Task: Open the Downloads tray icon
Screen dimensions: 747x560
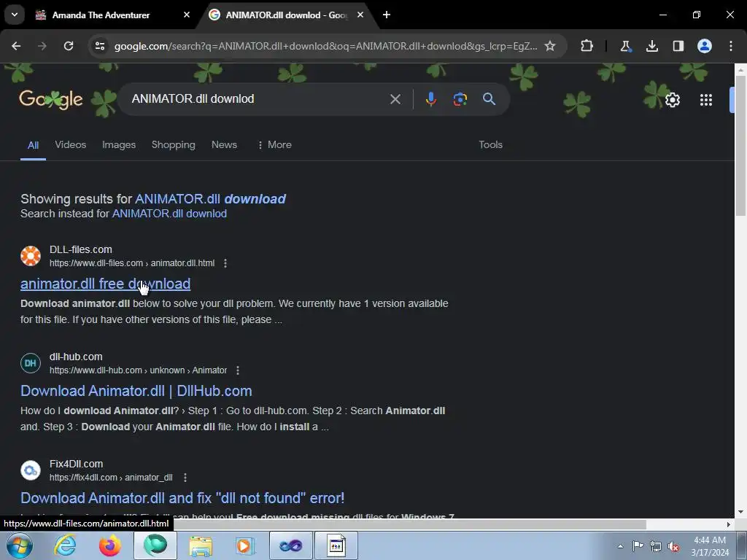Action: click(651, 46)
